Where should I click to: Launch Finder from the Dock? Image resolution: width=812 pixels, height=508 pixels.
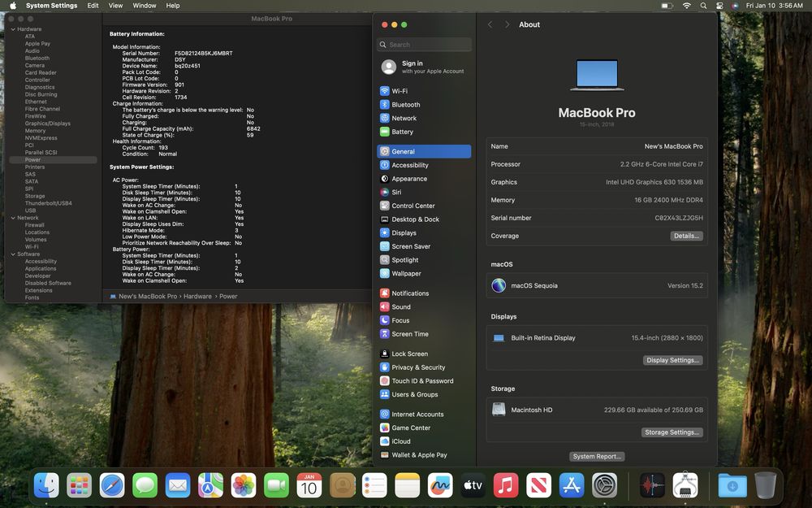[x=46, y=486]
